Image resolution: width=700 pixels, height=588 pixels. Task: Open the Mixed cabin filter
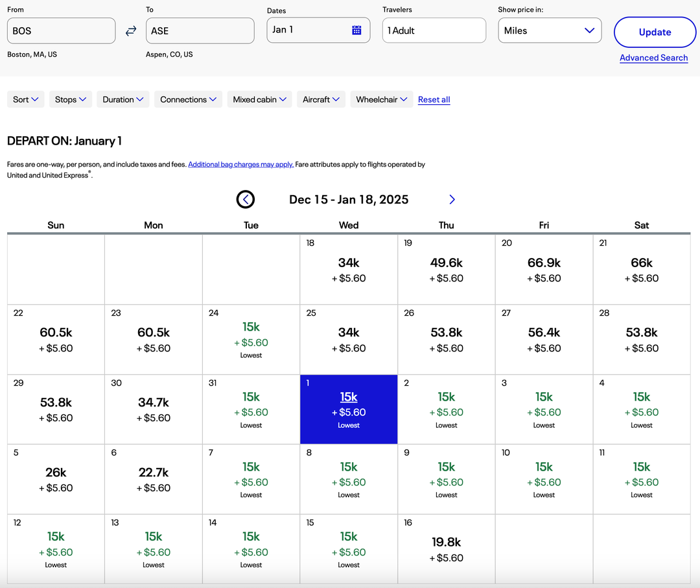point(259,99)
